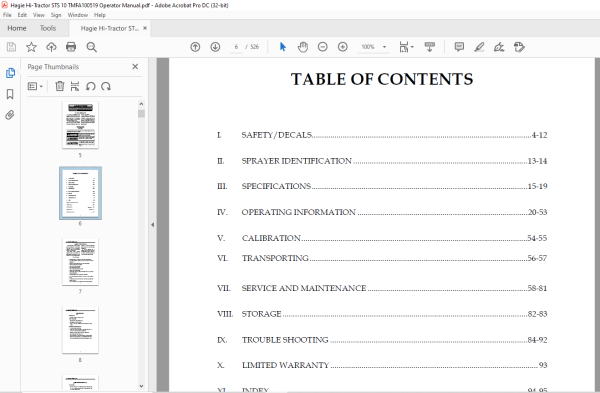600x393 pixels.
Task: Click the Print file icon
Action: 71,47
